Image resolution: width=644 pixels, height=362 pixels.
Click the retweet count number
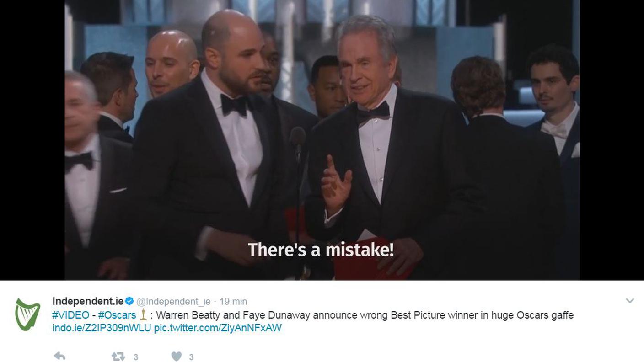click(136, 357)
